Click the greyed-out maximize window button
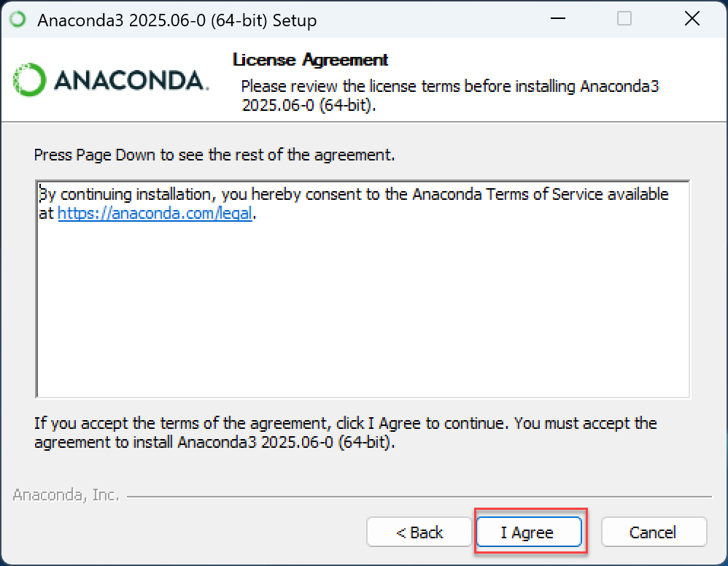728x566 pixels. click(x=624, y=19)
